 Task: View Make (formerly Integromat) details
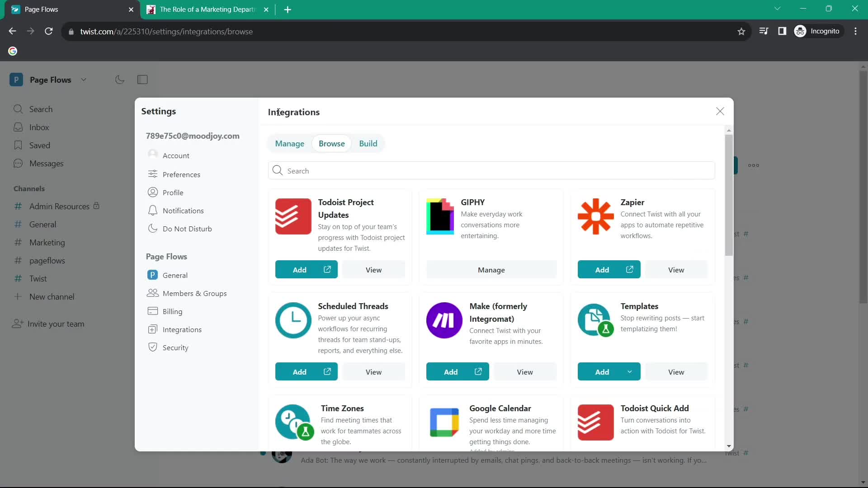click(x=524, y=372)
